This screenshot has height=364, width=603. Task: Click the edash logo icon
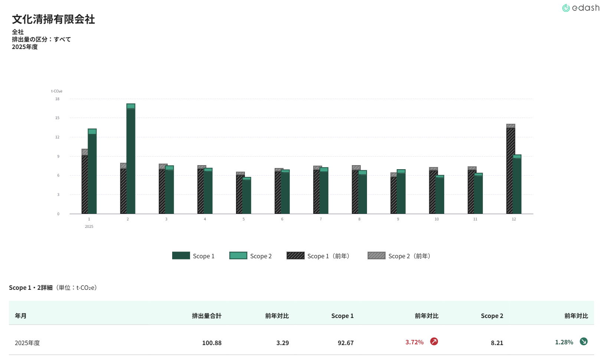pos(566,8)
